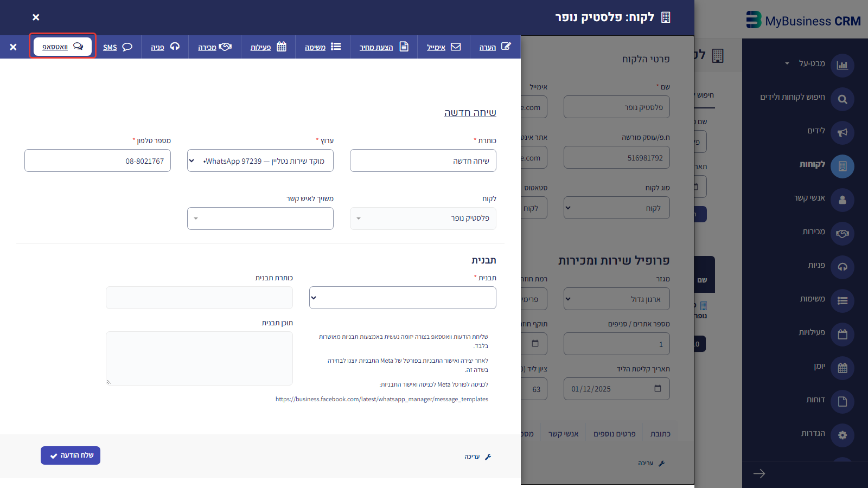868x488 pixels.
Task: Open the פניה tab with headset icon
Action: [165, 47]
